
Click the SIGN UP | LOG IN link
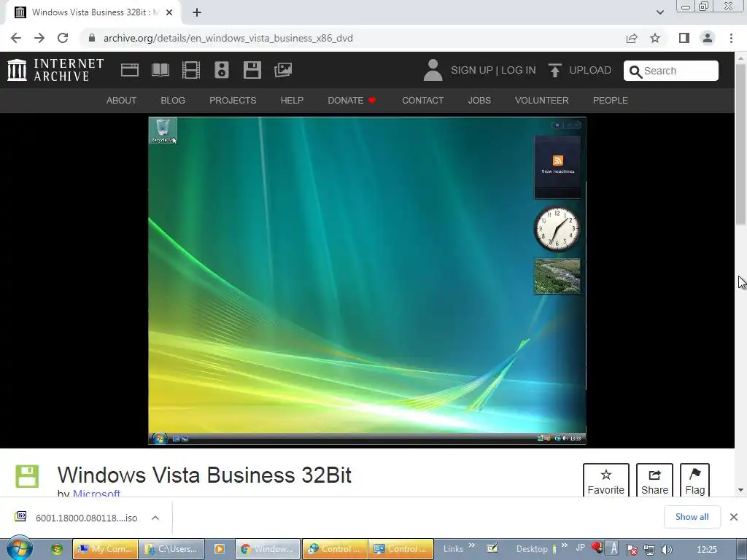tap(493, 70)
